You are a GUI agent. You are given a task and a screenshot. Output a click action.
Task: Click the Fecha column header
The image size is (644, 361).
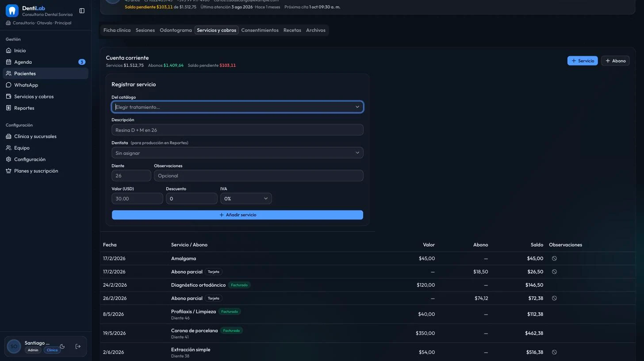110,245
